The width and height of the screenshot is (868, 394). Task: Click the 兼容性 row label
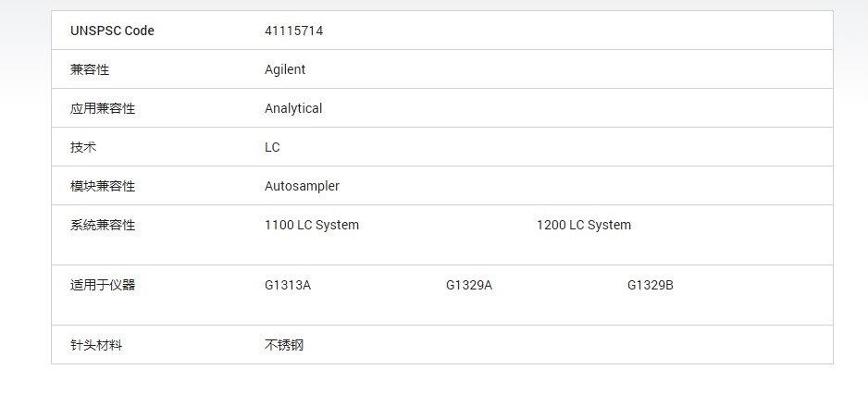(90, 69)
